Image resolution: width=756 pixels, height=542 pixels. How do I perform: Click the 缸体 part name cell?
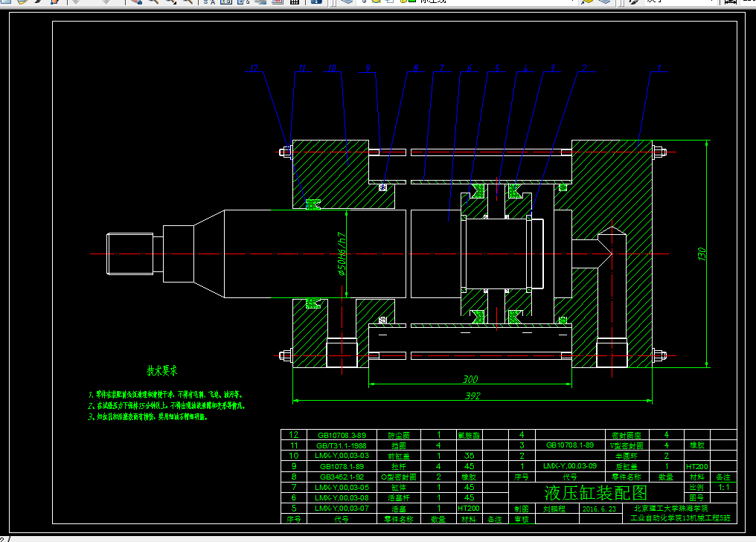click(399, 488)
